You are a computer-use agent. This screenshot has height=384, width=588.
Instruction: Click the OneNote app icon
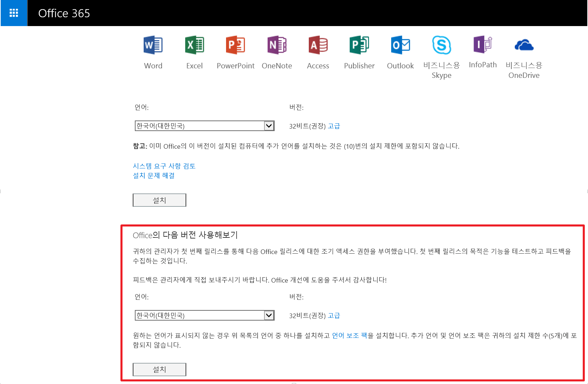tap(277, 45)
